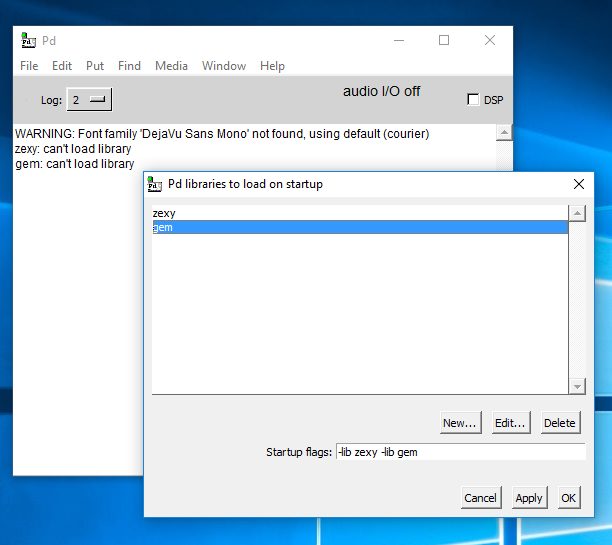Click the "zexy: can't load library" console line
612x545 pixels.
(x=73, y=149)
